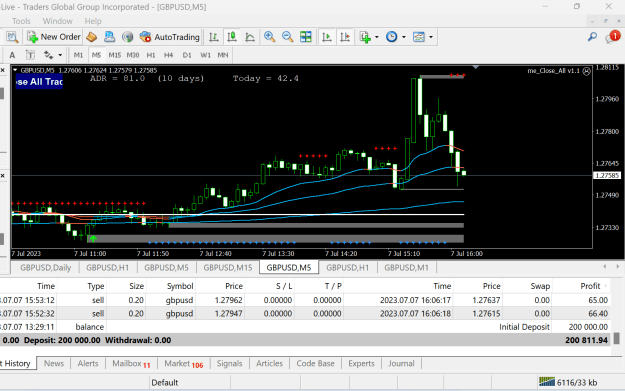The height and width of the screenshot is (391, 625).
Task: Sort history by Symbol column header
Action: tap(180, 286)
